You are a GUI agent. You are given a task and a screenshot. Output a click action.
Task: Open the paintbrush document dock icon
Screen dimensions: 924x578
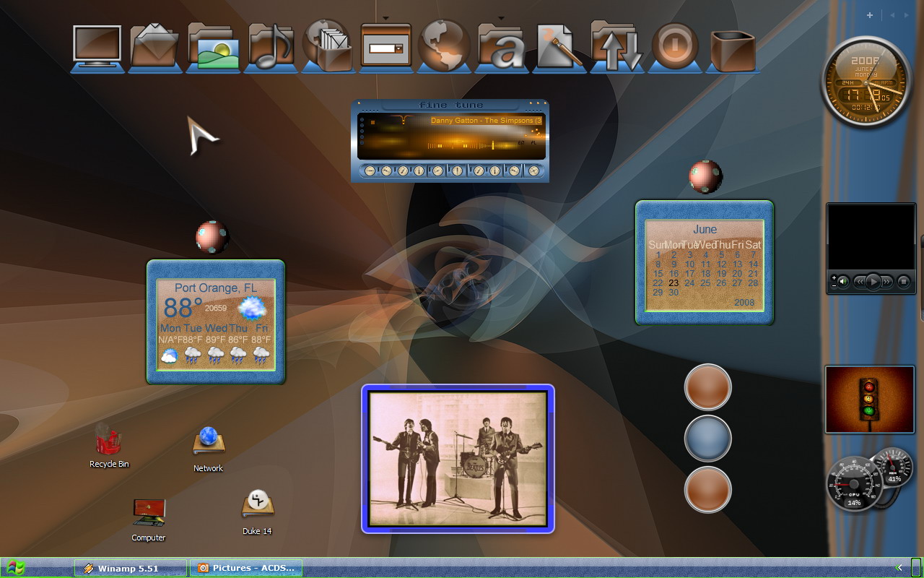pyautogui.click(x=559, y=47)
